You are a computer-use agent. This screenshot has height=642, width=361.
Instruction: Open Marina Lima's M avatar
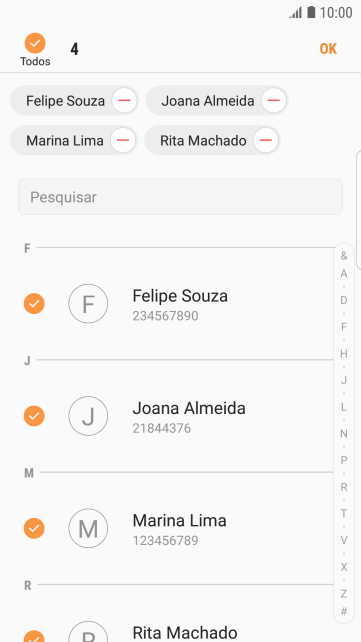pyautogui.click(x=88, y=529)
